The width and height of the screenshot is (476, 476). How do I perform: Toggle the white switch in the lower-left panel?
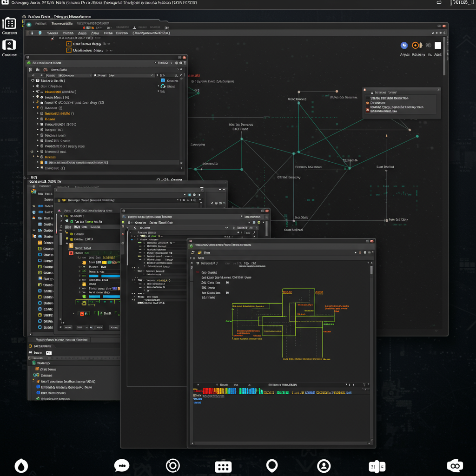[x=49, y=353]
